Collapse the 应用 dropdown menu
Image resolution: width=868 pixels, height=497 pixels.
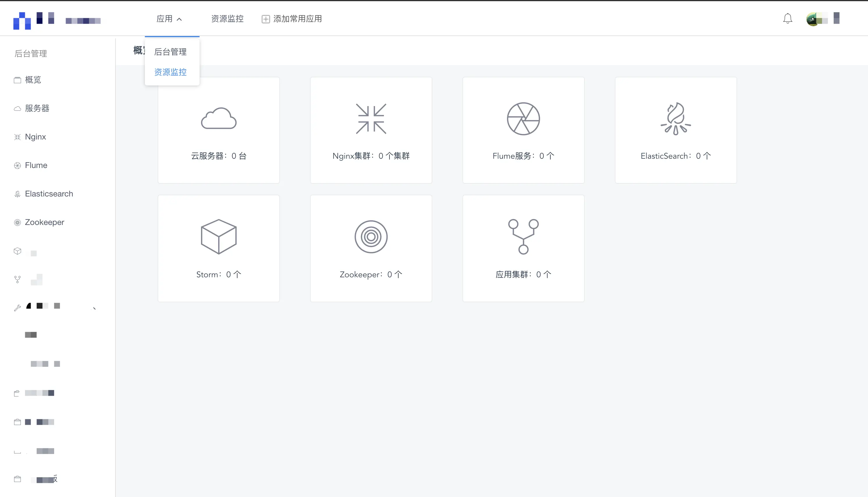(169, 19)
